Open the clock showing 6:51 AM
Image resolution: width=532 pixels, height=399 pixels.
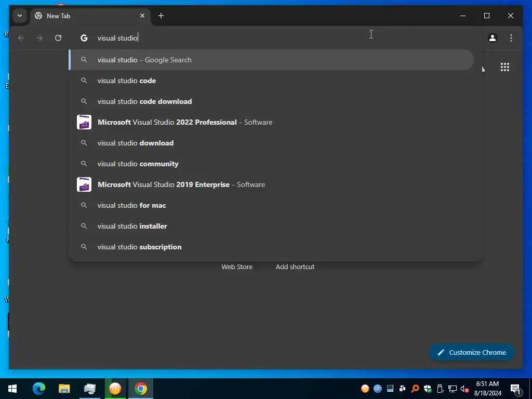487,389
